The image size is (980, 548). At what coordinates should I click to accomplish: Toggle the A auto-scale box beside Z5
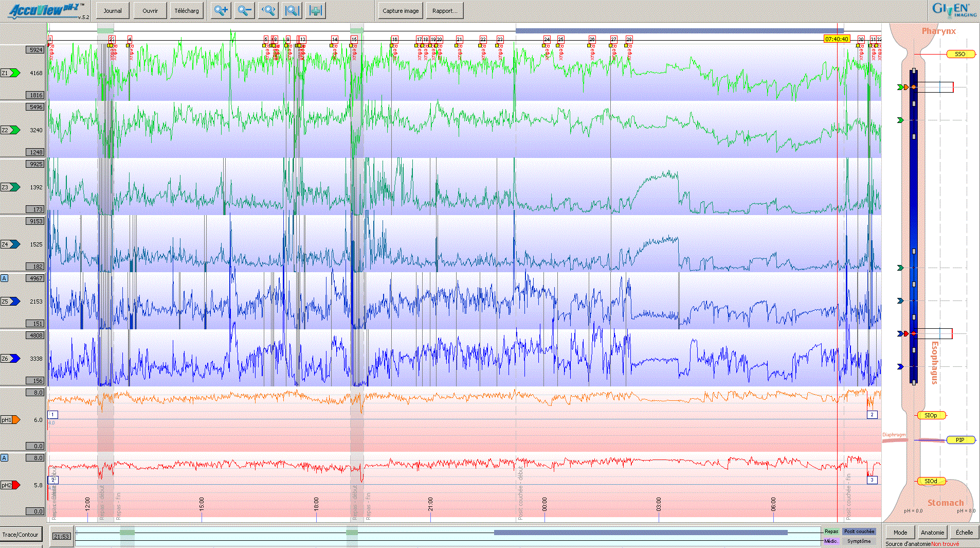[5, 278]
